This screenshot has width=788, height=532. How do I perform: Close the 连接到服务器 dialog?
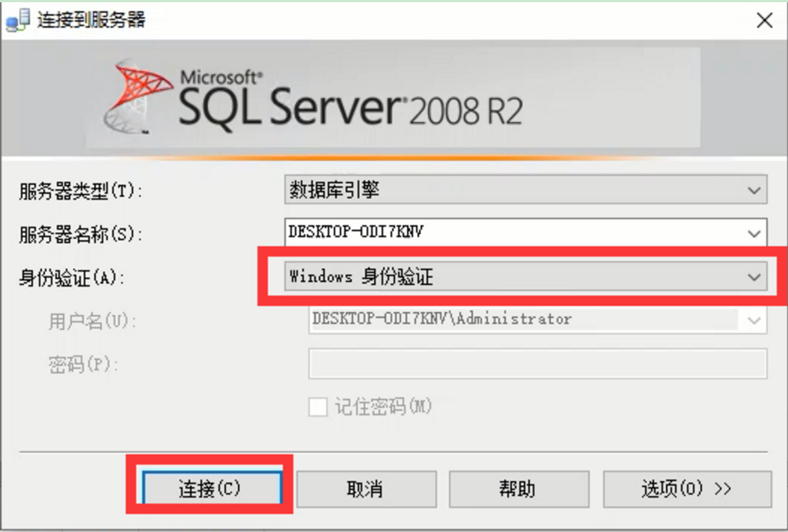(x=764, y=21)
